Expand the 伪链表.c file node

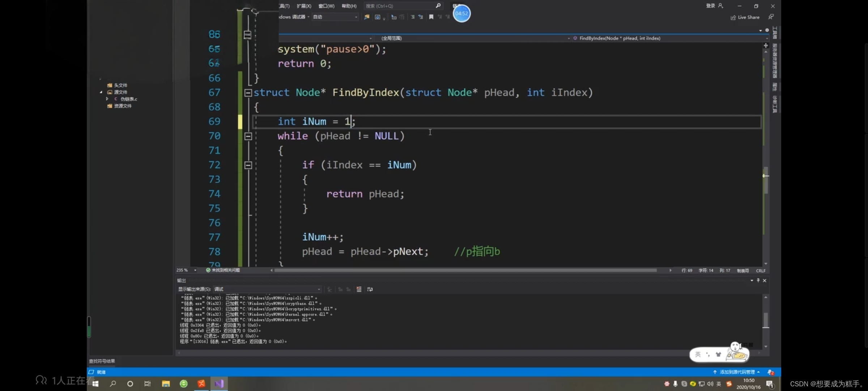pos(107,99)
